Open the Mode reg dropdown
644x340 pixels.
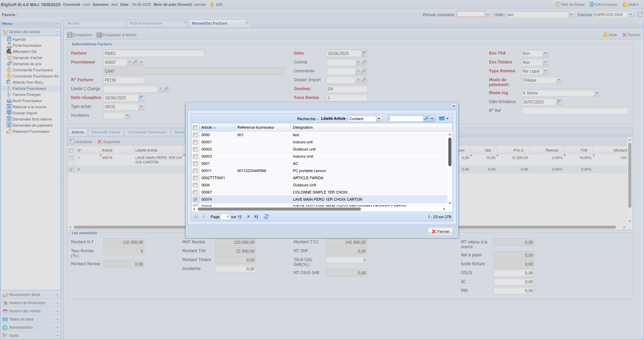[597, 93]
